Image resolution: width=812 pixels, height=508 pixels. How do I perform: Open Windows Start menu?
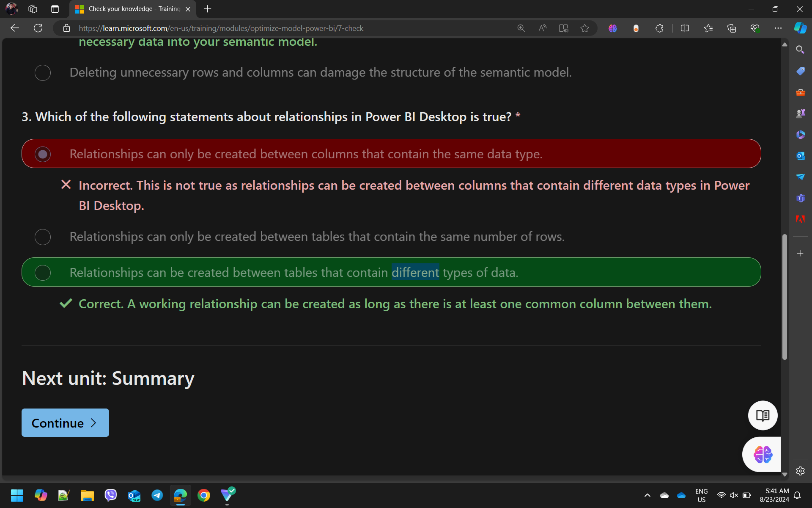[x=17, y=495]
